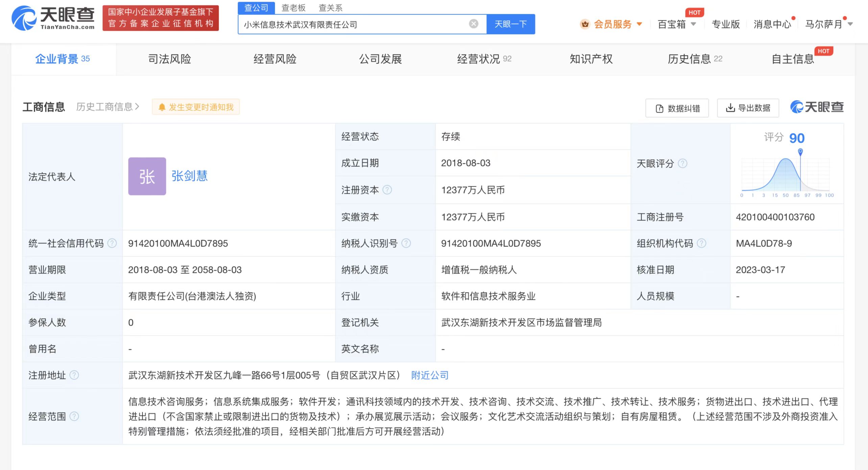Viewport: 868px width, 470px height.
Task: Click the help icon next to 天眼评分
Action: point(682,163)
